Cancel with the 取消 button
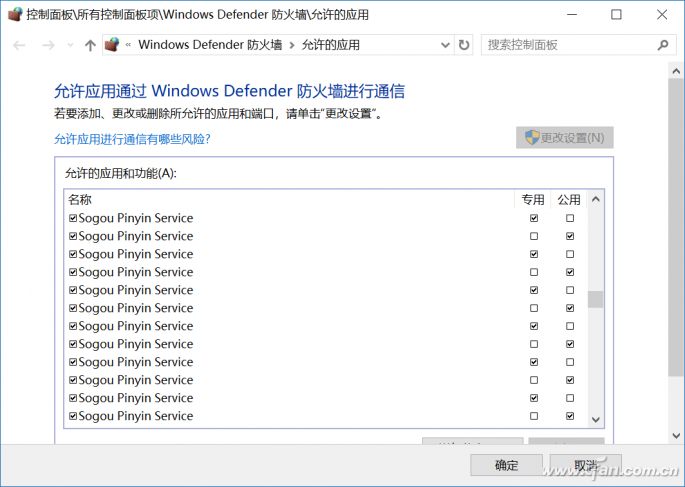 tap(586, 465)
